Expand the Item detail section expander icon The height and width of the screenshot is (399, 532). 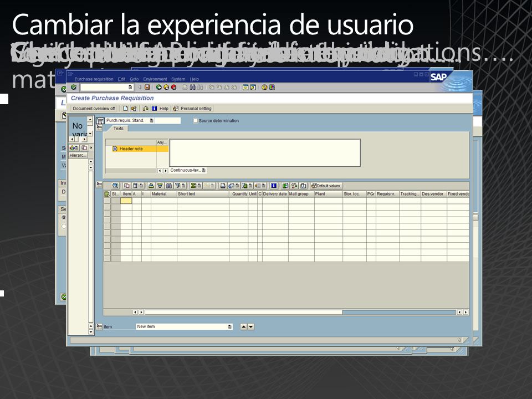(x=99, y=326)
